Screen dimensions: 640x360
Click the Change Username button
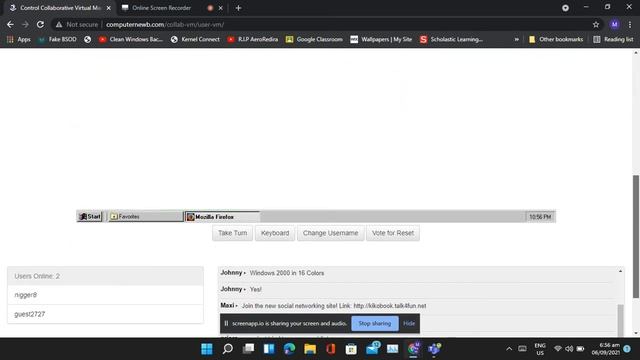pos(330,233)
